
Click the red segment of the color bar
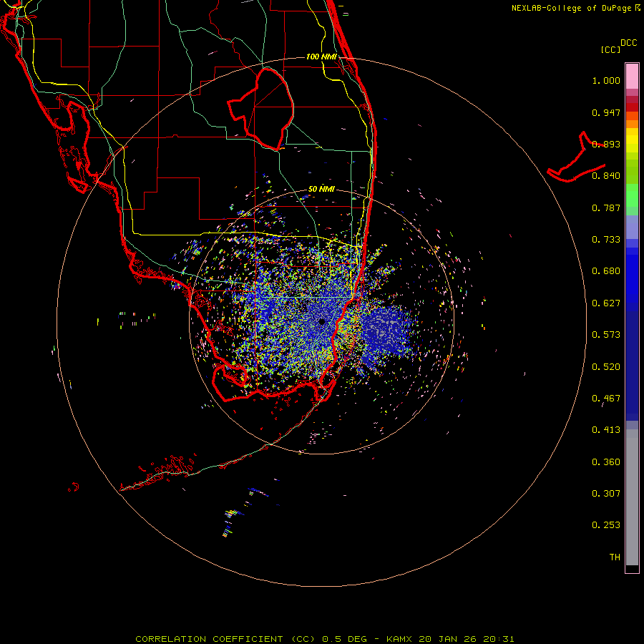(x=632, y=107)
